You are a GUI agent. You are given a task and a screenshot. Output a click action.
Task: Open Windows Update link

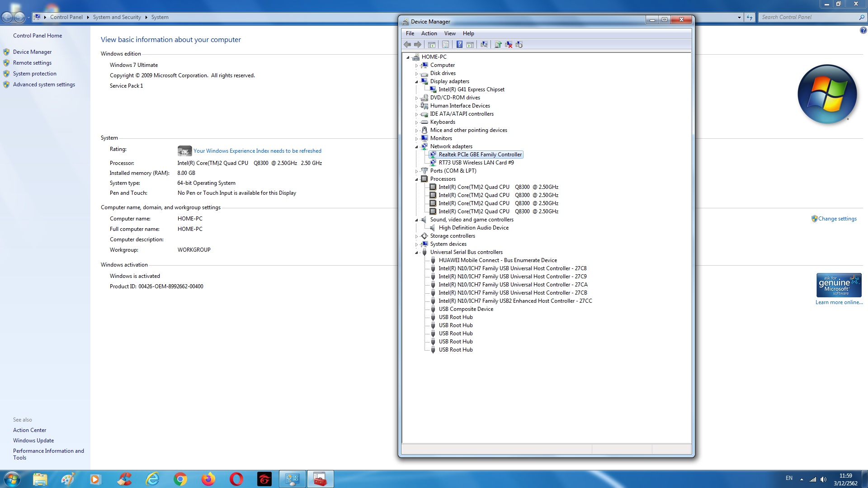click(x=33, y=441)
